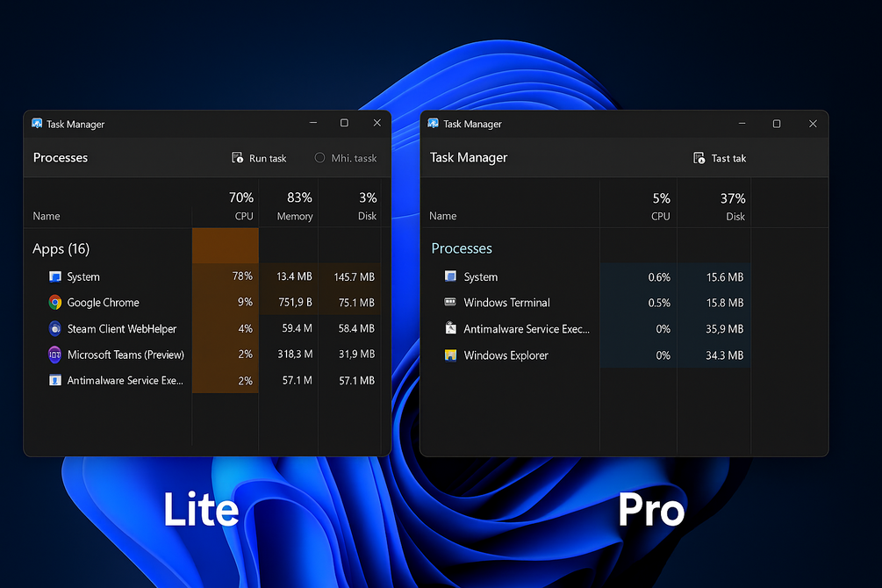
Task: Click the Task Manager app icon in Lite title bar
Action: [x=37, y=124]
